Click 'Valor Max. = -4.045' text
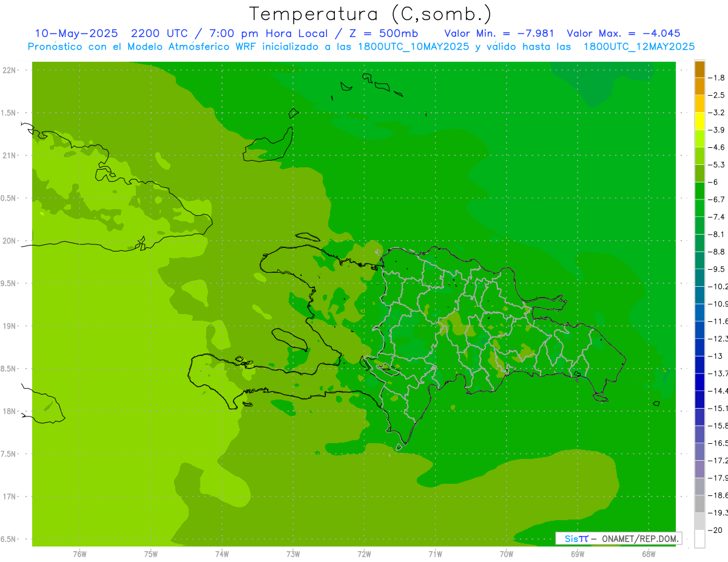 (x=624, y=33)
